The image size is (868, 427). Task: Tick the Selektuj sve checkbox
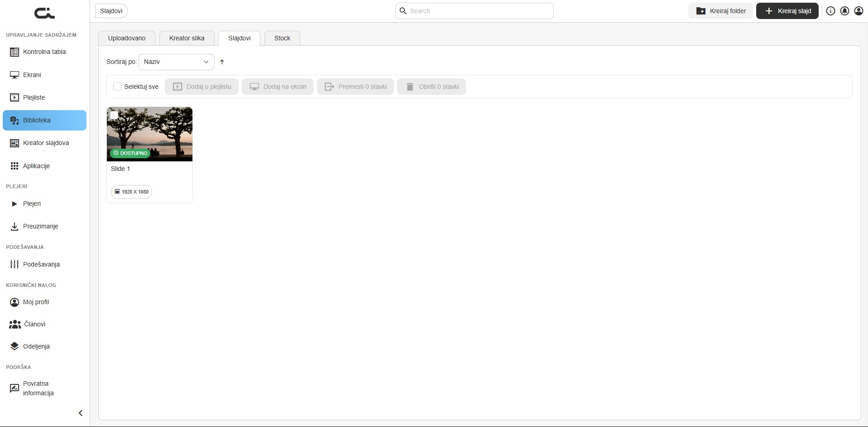117,87
